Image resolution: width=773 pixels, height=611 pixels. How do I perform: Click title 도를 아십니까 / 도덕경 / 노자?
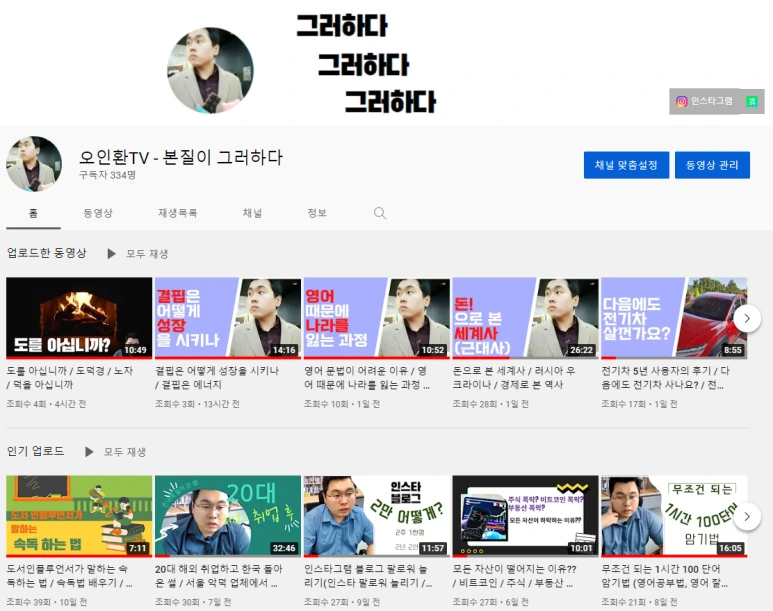coord(70,377)
